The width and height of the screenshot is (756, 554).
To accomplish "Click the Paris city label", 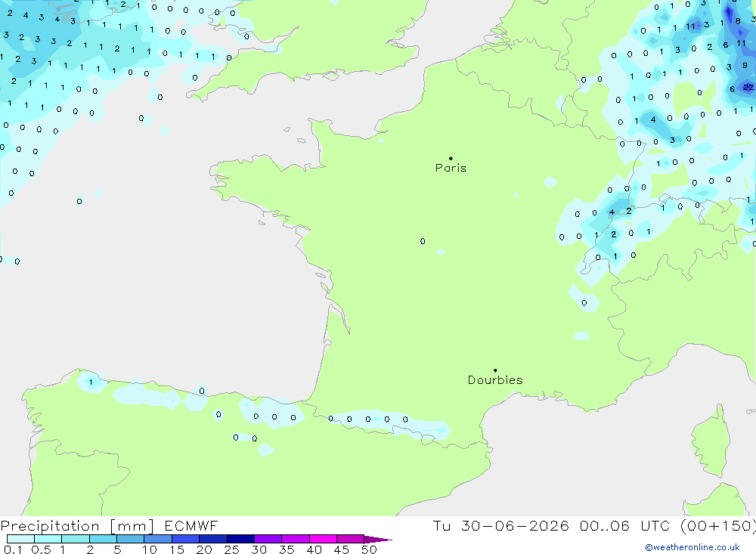I will (x=451, y=168).
